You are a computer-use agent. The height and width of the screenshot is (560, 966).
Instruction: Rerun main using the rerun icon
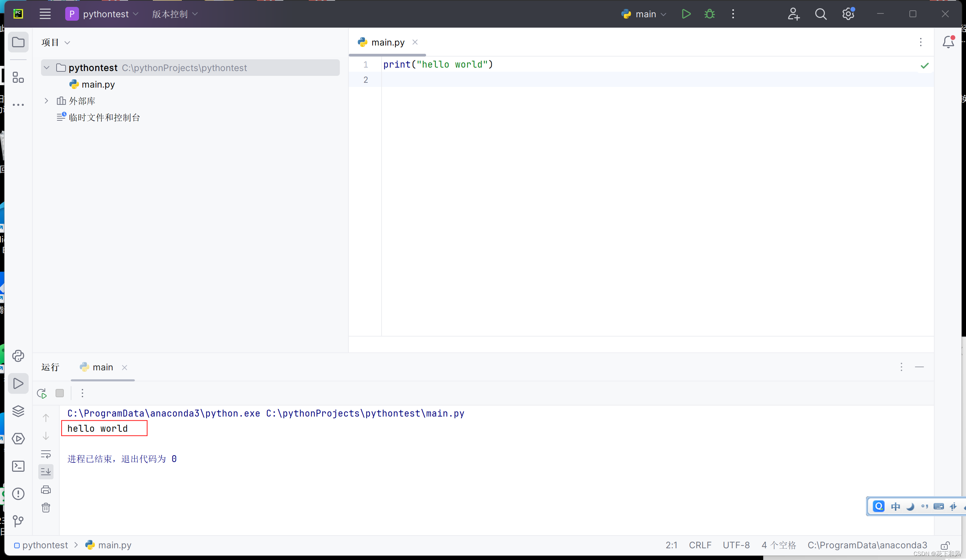pyautogui.click(x=42, y=393)
